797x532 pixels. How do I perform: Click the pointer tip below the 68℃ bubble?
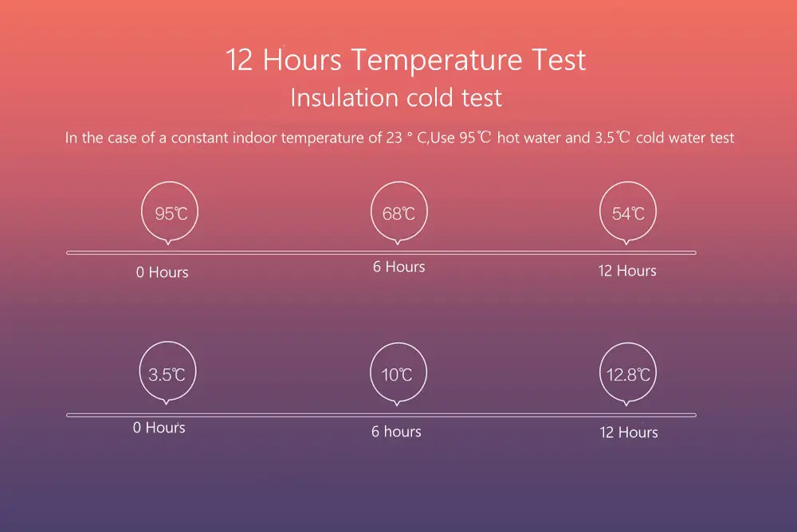tap(398, 243)
